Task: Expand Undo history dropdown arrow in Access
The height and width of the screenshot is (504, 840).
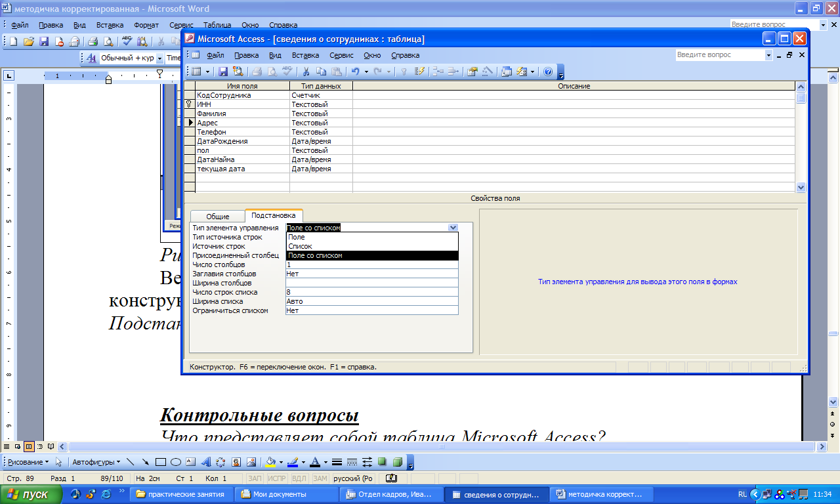Action: (366, 72)
